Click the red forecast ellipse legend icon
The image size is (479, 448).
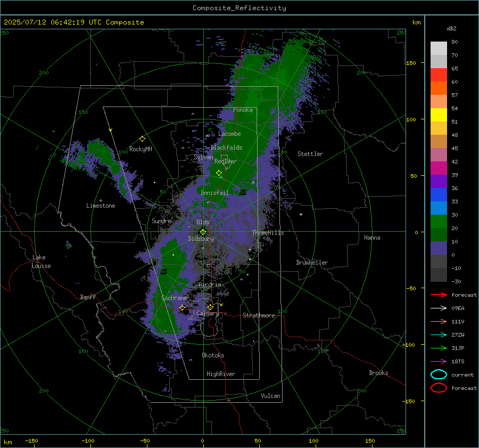(439, 388)
